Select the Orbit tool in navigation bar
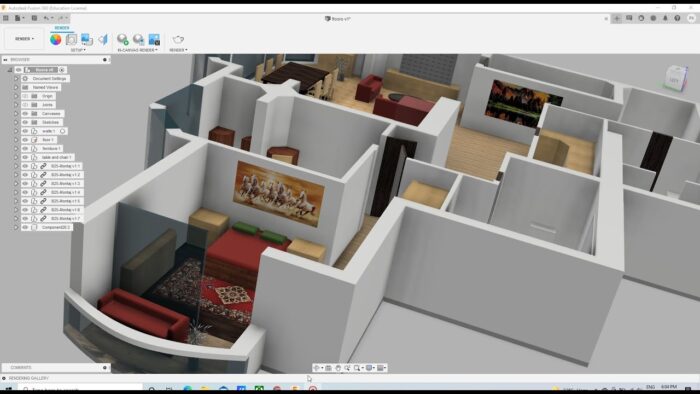Image resolution: width=700 pixels, height=394 pixels. tap(317, 368)
